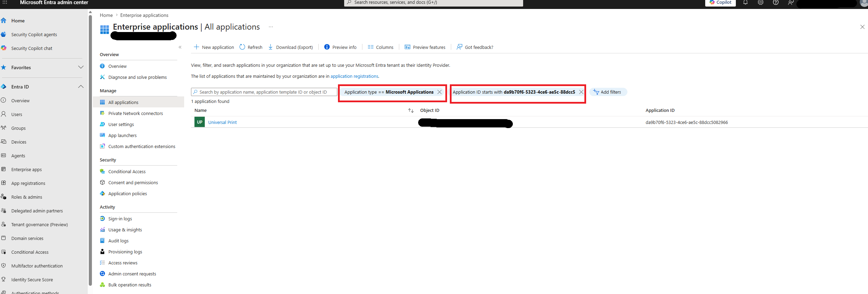
Task: Remove the Application type filter
Action: click(440, 92)
